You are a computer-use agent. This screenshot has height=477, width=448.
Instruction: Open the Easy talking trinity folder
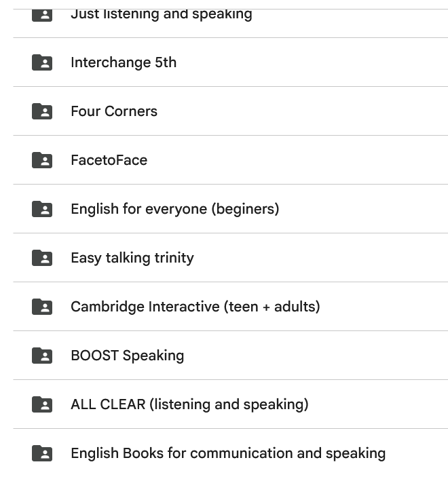(132, 258)
